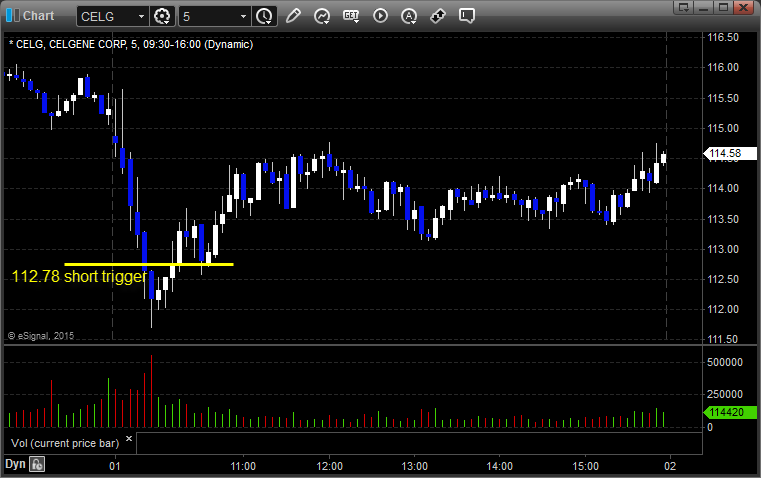Click the chart title 'CELG, CELGENE CORP' text
The height and width of the screenshot is (478, 761).
(x=71, y=44)
